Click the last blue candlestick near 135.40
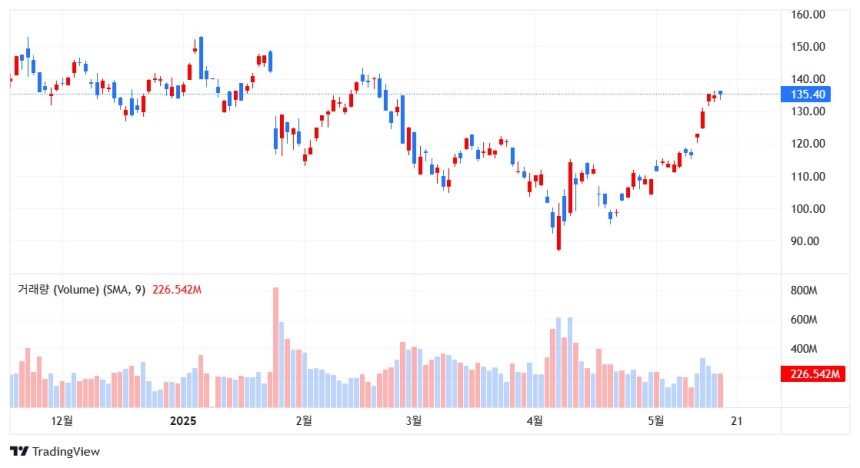 tap(720, 93)
